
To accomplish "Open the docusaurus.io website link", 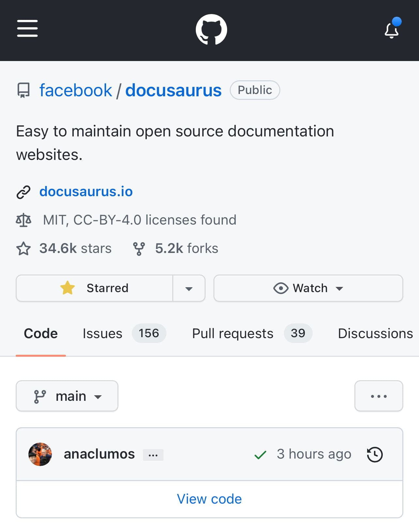I will pyautogui.click(x=86, y=192).
